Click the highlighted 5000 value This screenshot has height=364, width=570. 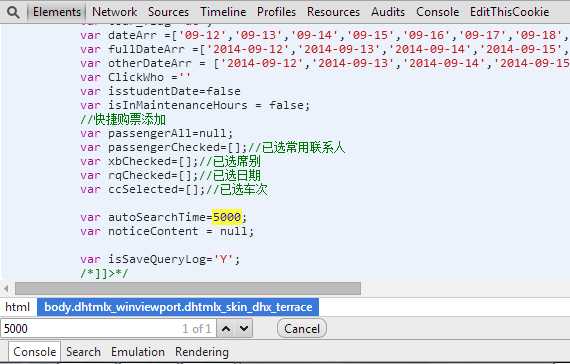(226, 217)
